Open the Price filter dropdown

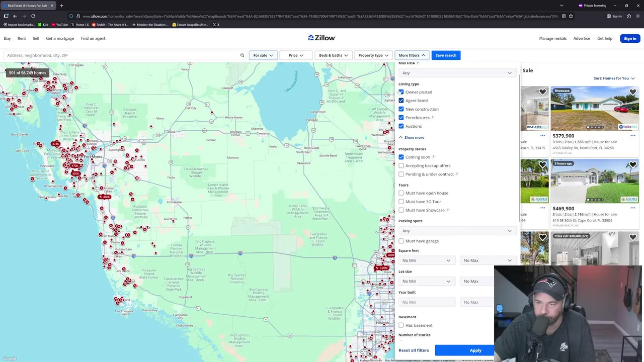click(295, 55)
